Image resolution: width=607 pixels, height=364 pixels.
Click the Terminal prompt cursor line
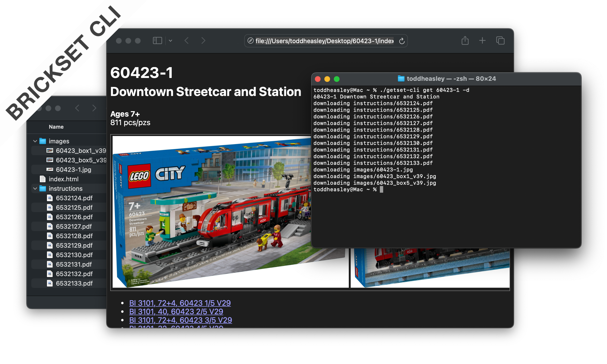[x=348, y=189]
